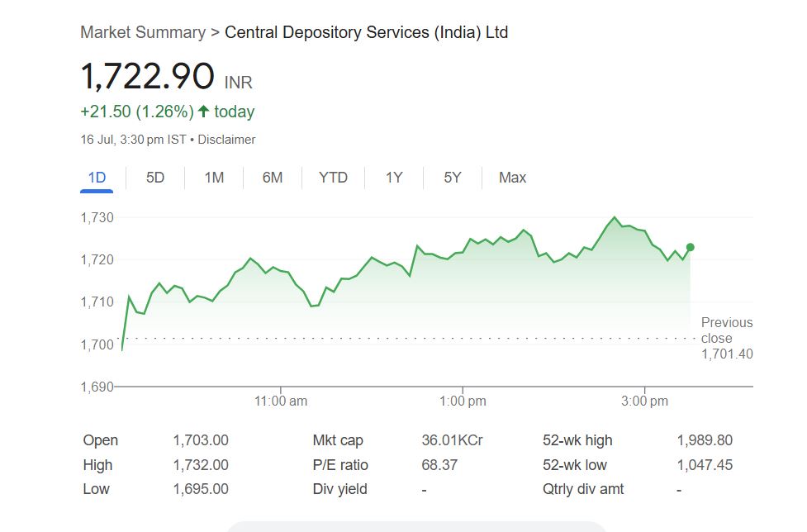Screen dimensions: 807x532
Task: Switch to the 1Y chart tab
Action: coord(394,178)
